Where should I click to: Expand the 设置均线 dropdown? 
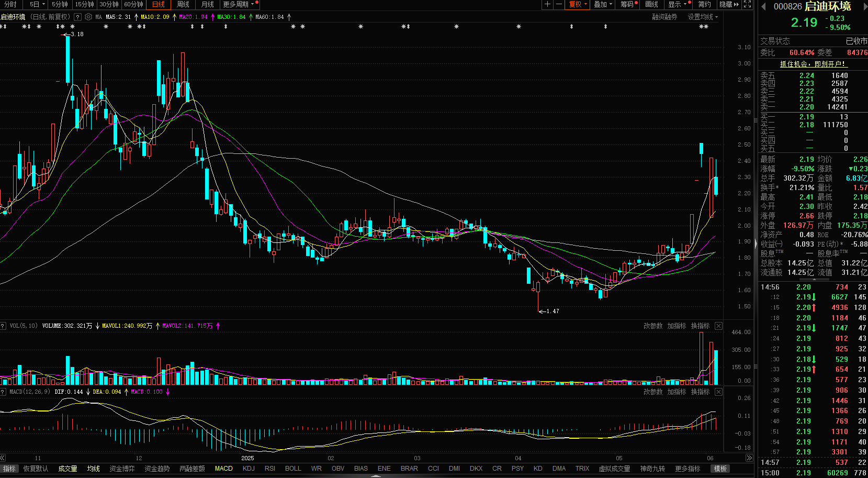click(x=703, y=17)
